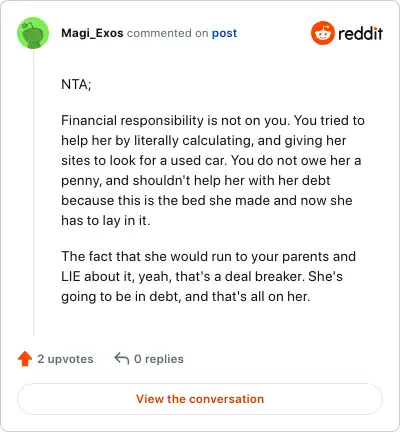The width and height of the screenshot is (400, 432).
Task: Click the "commented on" grey text
Action: 168,33
